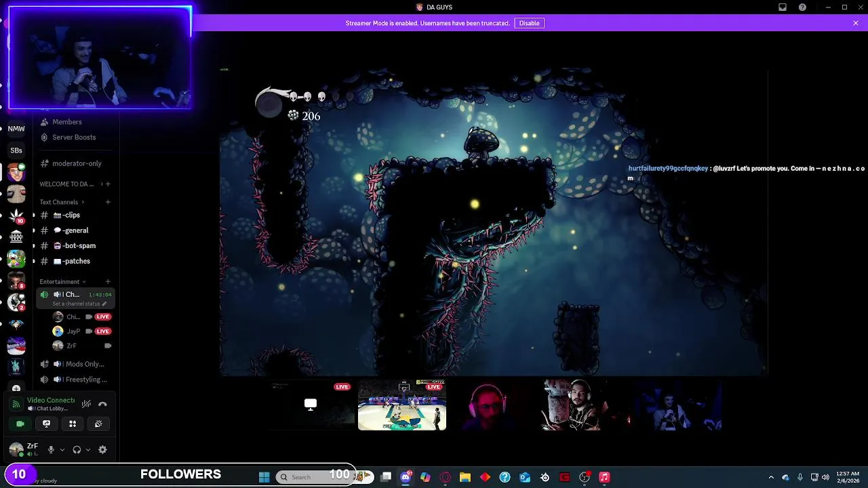
Task: Open the SBs server icon
Action: pos(16,150)
